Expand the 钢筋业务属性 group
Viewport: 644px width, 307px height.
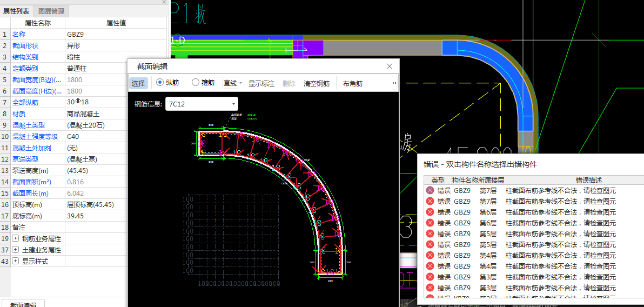(x=15, y=238)
